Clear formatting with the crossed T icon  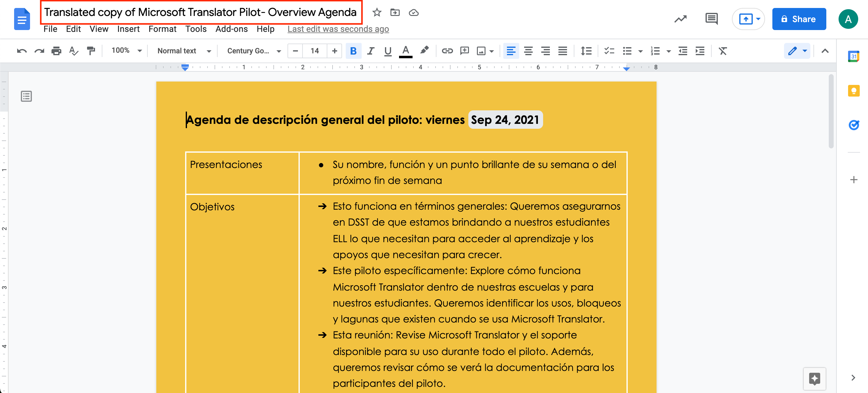[723, 51]
